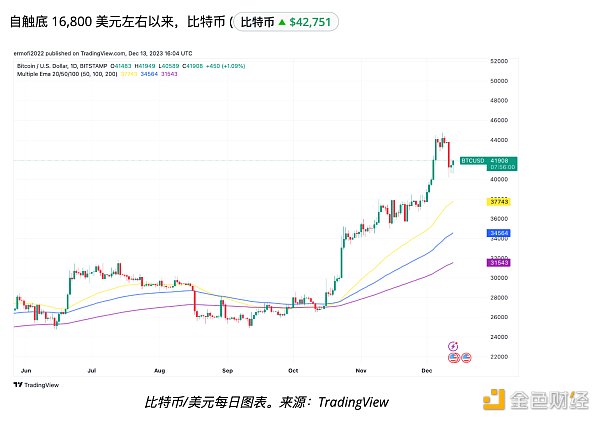The height and width of the screenshot is (421, 600).
Task: Click the right US flag event icon
Action: pyautogui.click(x=466, y=357)
